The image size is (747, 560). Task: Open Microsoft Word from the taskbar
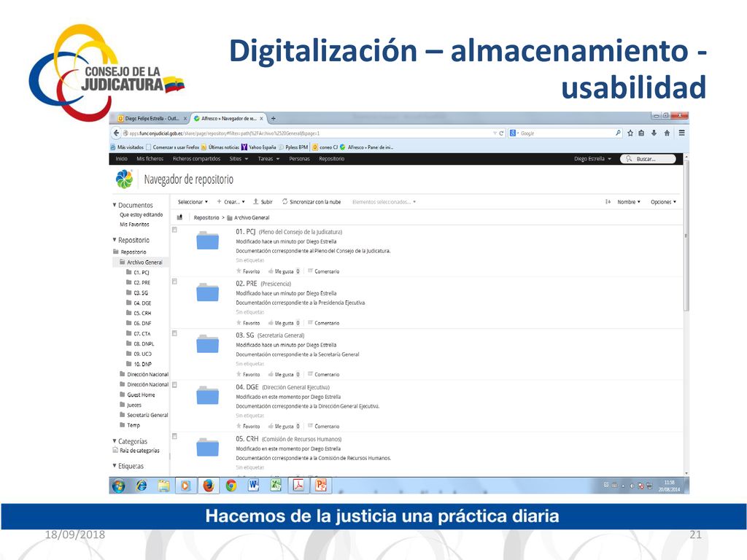(253, 486)
